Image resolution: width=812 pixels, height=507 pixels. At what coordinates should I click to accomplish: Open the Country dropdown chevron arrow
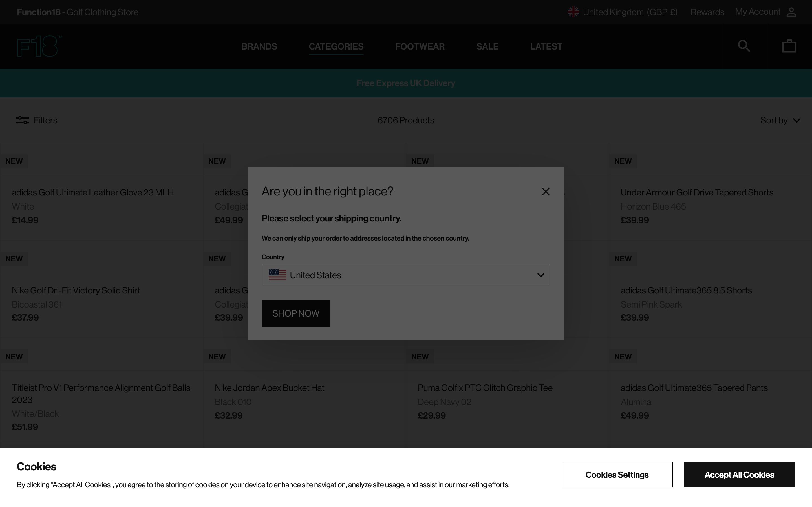coord(540,275)
